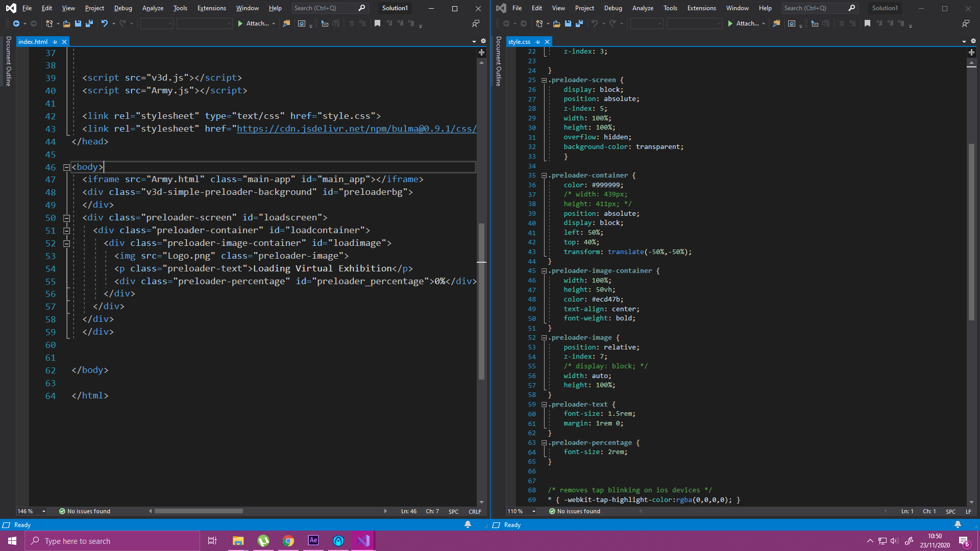Collapse .preloader-image rule on line 52
The width and height of the screenshot is (980, 551).
click(x=544, y=338)
